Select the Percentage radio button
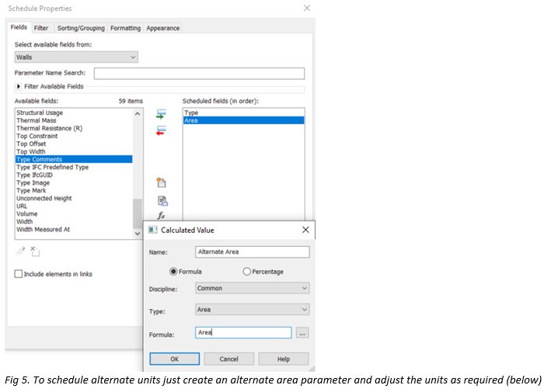The height and width of the screenshot is (392, 544). tap(246, 272)
